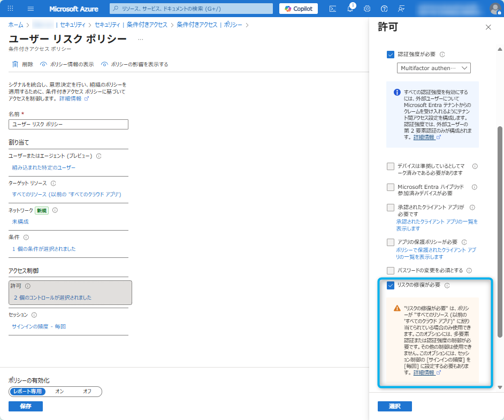Click the hamburger menu icon
The image size is (504, 420).
[29, 8]
